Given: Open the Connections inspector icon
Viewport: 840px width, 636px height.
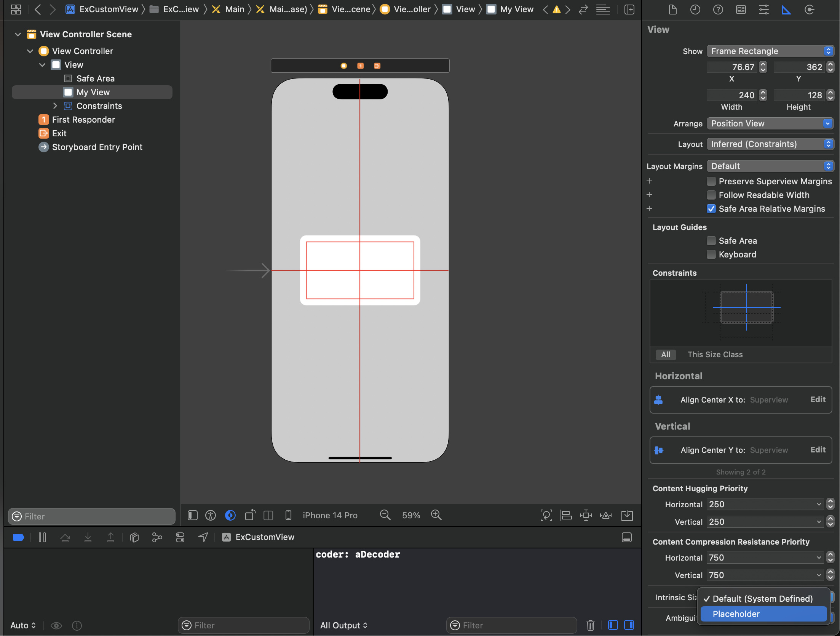Looking at the screenshot, I should [809, 10].
